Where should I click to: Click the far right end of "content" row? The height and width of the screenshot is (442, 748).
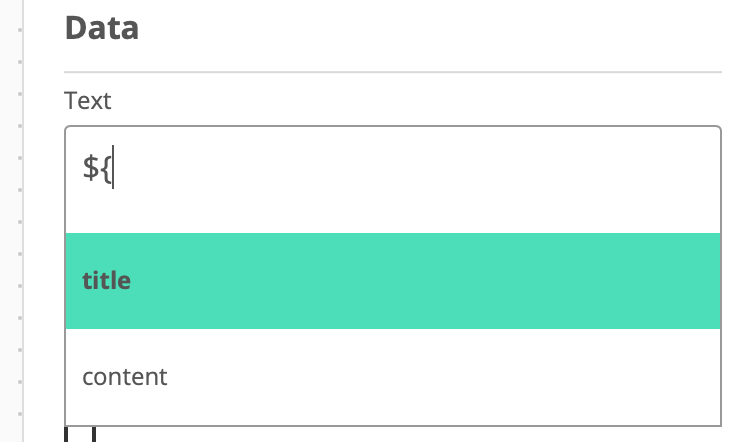[x=706, y=377]
